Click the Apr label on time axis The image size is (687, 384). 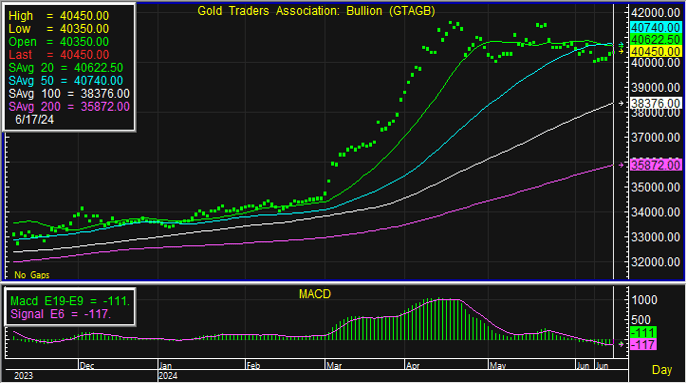point(413,366)
